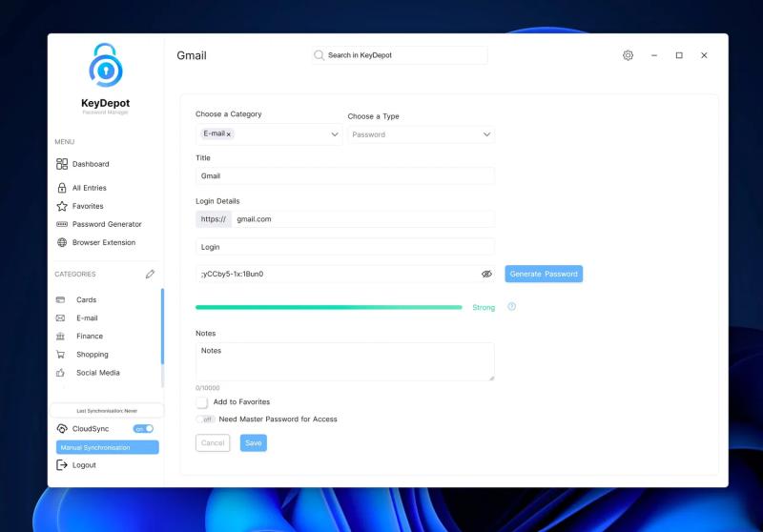The image size is (763, 532).
Task: Open settings via the gear icon
Action: click(x=628, y=55)
